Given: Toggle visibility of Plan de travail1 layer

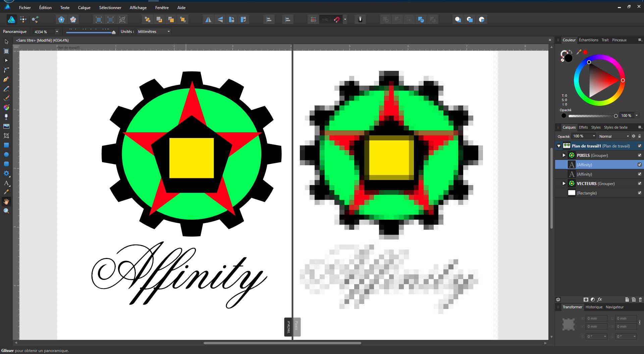Looking at the screenshot, I should [639, 146].
